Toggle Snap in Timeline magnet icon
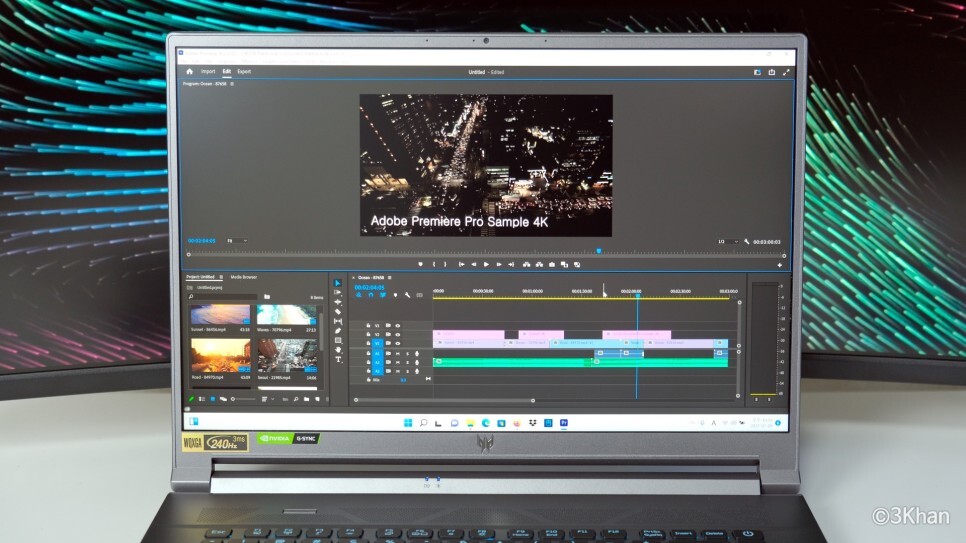This screenshot has width=966, height=543. [x=371, y=295]
